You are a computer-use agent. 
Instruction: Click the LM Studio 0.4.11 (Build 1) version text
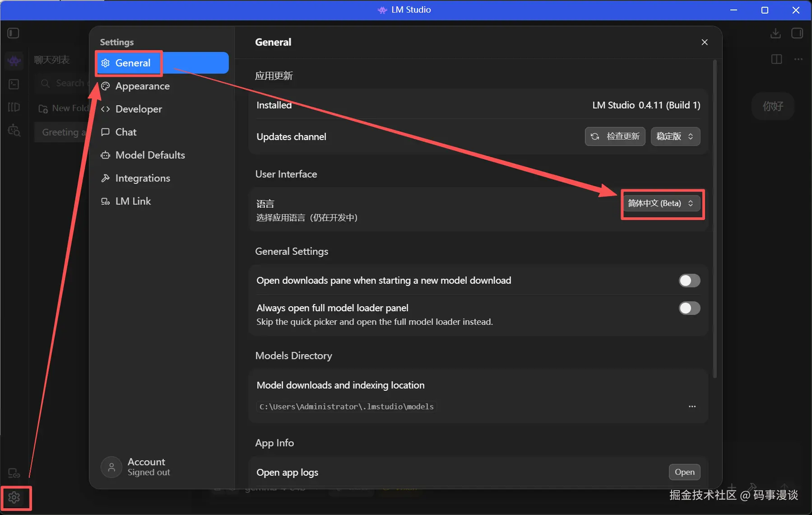coord(646,105)
